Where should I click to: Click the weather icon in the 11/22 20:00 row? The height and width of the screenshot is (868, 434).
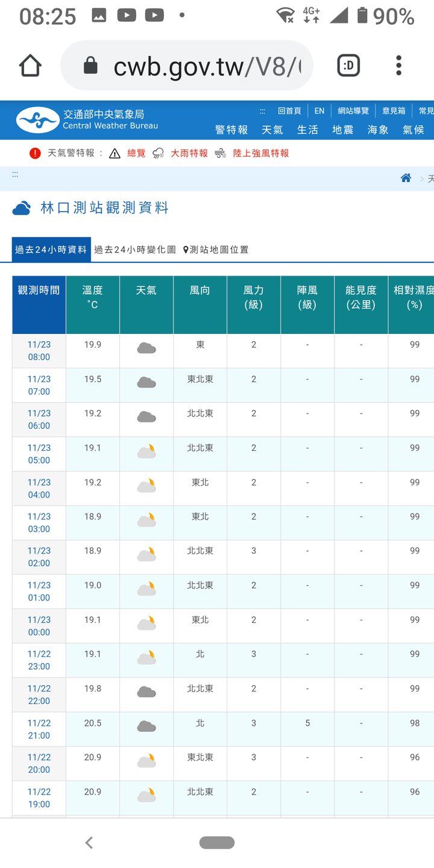pyautogui.click(x=146, y=761)
